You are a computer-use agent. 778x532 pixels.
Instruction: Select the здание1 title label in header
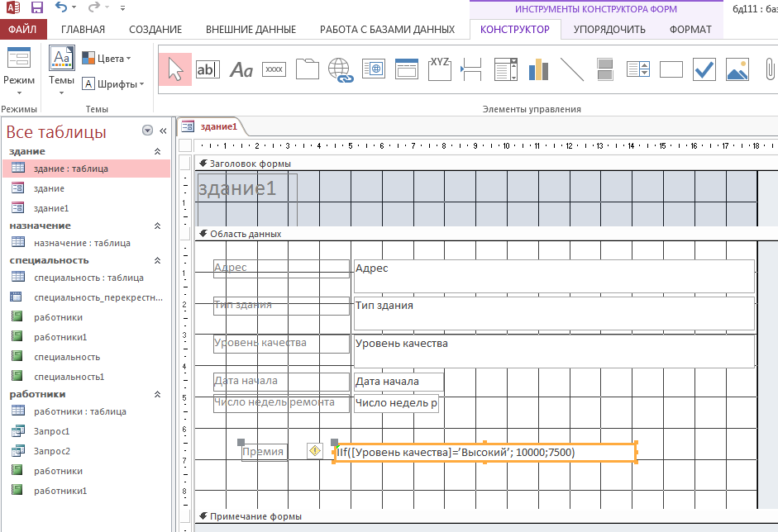click(247, 199)
